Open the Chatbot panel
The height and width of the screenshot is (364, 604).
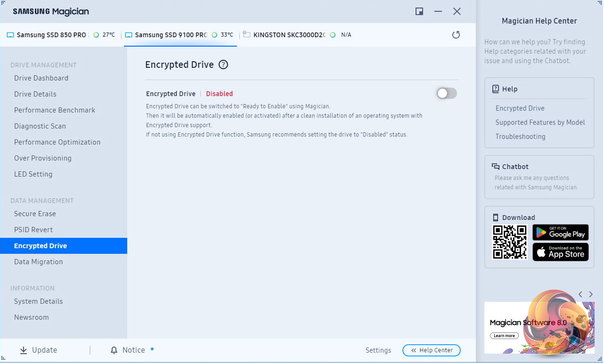click(x=539, y=177)
